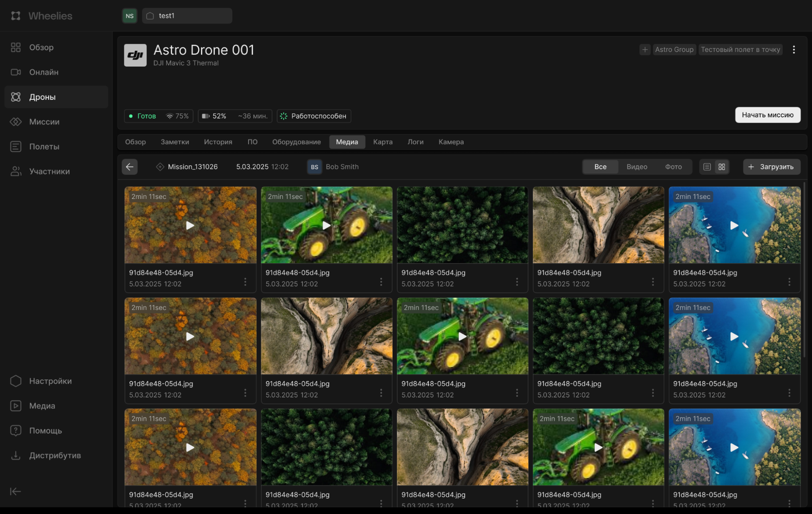
Task: Open the Карта tab
Action: [x=383, y=142]
